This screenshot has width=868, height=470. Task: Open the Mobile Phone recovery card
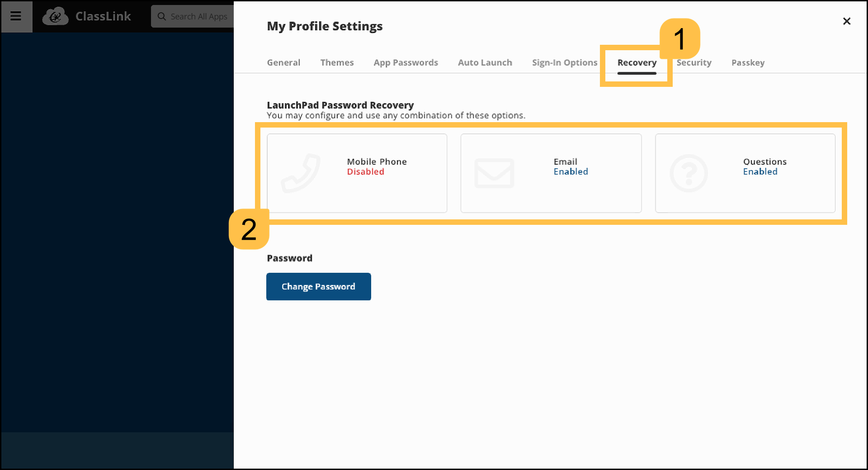(x=357, y=173)
